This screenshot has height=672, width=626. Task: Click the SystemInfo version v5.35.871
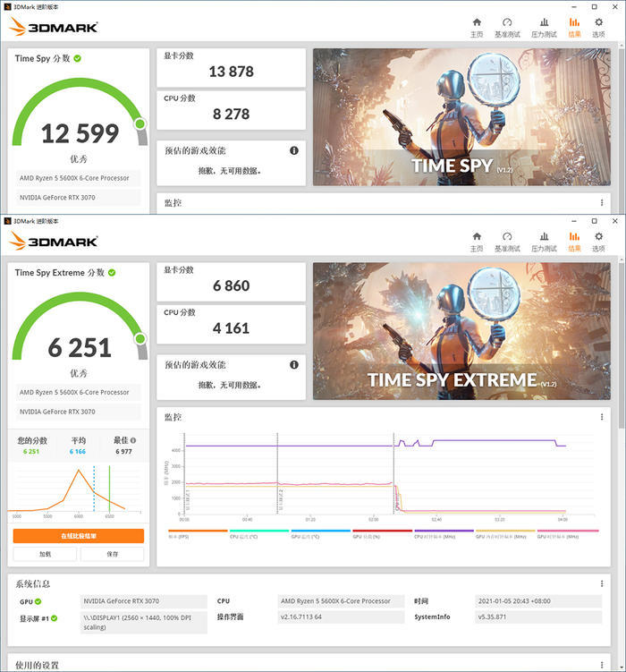(538, 617)
